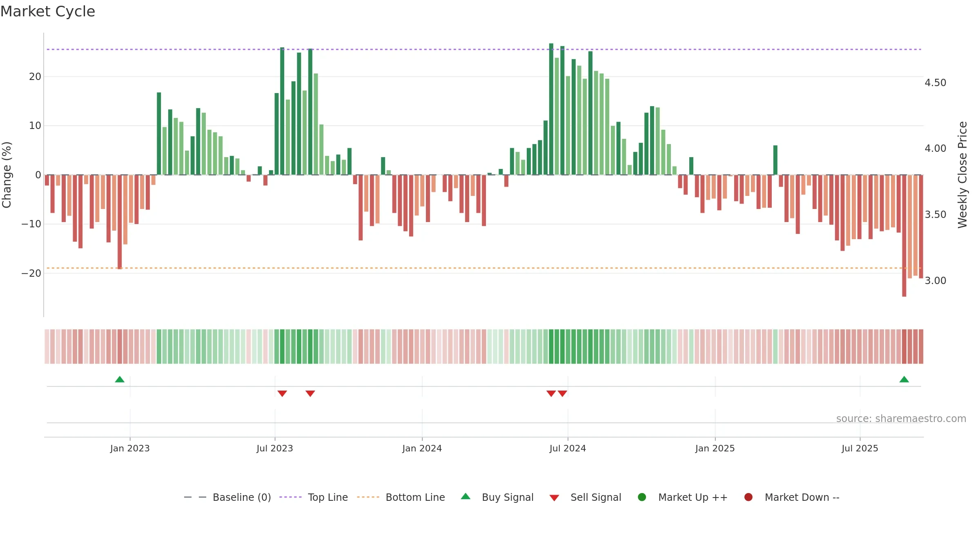This screenshot has height=551, width=980.
Task: Click the Weekly Close Price axis title
Action: [962, 175]
